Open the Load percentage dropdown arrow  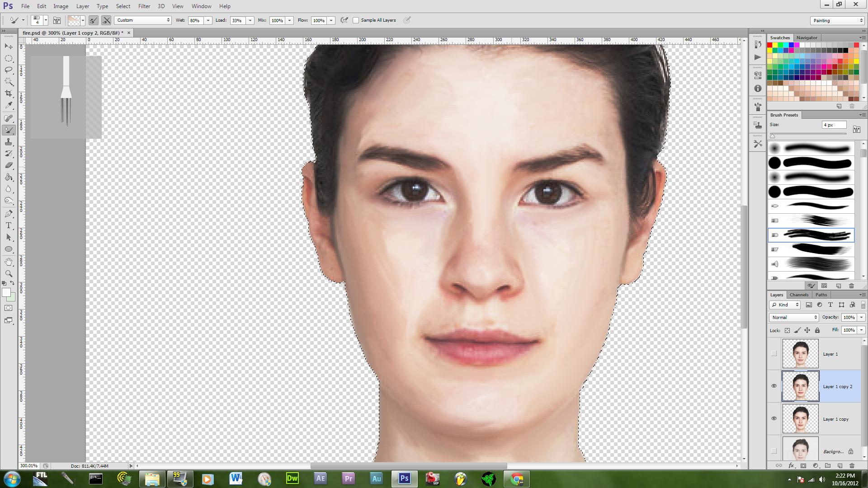pos(250,20)
